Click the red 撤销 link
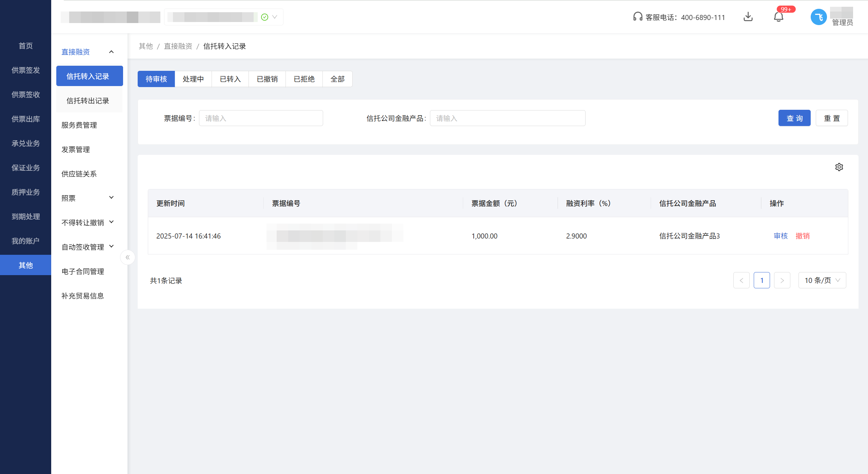 tap(803, 236)
